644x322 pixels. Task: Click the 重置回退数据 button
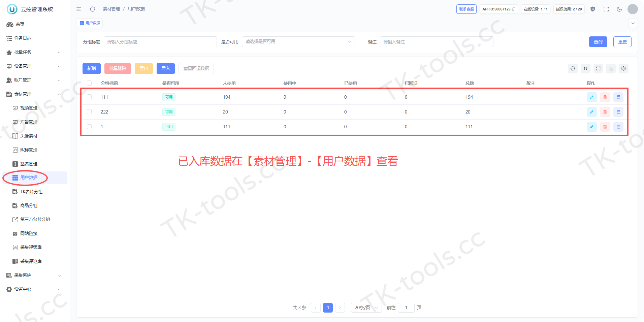[x=196, y=68]
